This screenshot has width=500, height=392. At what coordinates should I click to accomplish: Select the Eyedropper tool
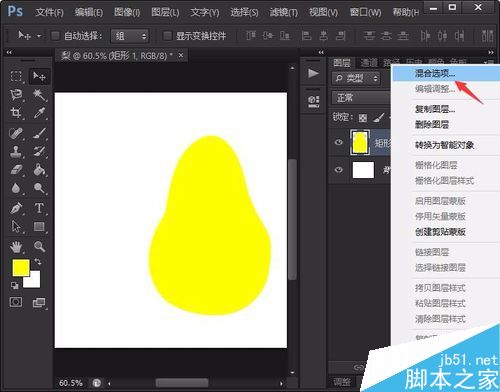[39, 113]
